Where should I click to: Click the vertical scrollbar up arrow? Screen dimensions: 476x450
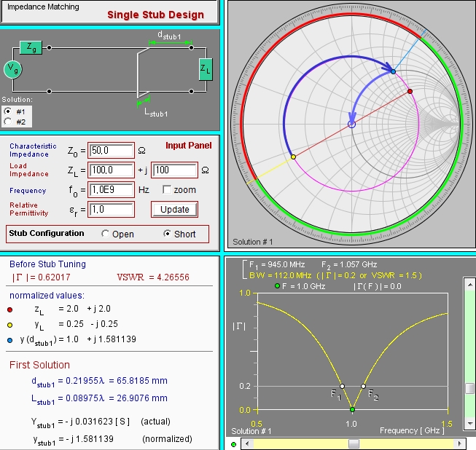tap(470, 284)
